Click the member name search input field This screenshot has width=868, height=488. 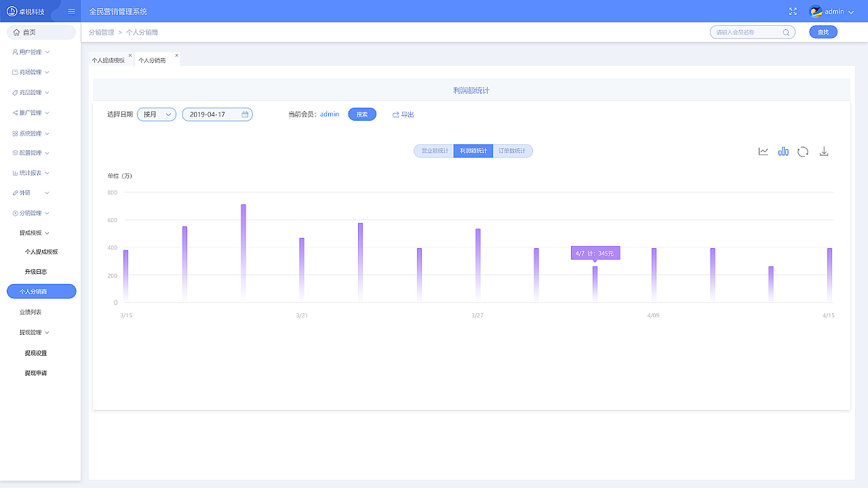point(746,32)
